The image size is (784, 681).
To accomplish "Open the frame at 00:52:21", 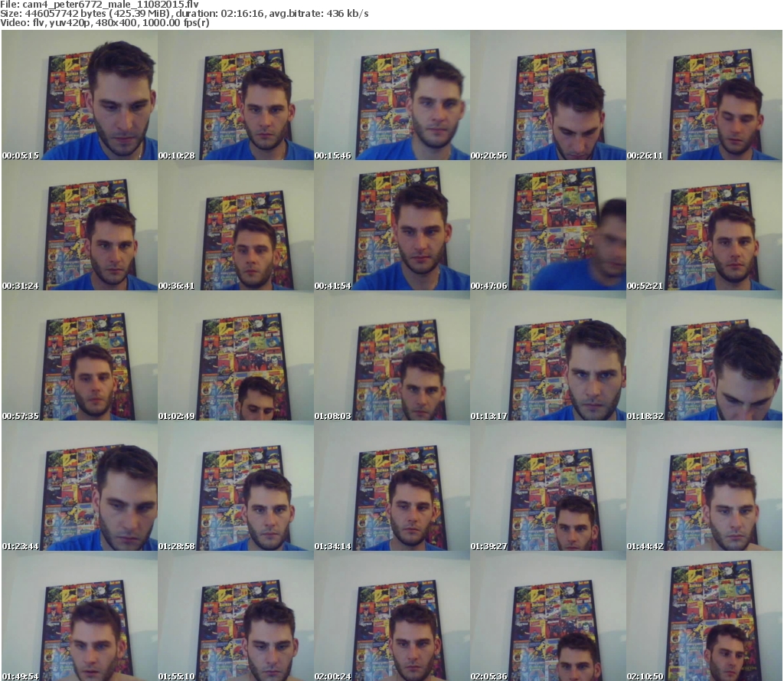I will tap(704, 225).
